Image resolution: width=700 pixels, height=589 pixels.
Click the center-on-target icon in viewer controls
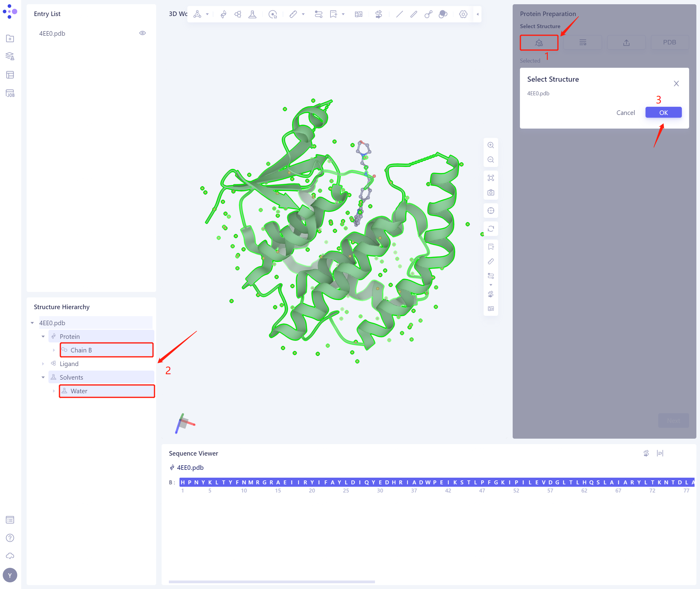point(491,210)
